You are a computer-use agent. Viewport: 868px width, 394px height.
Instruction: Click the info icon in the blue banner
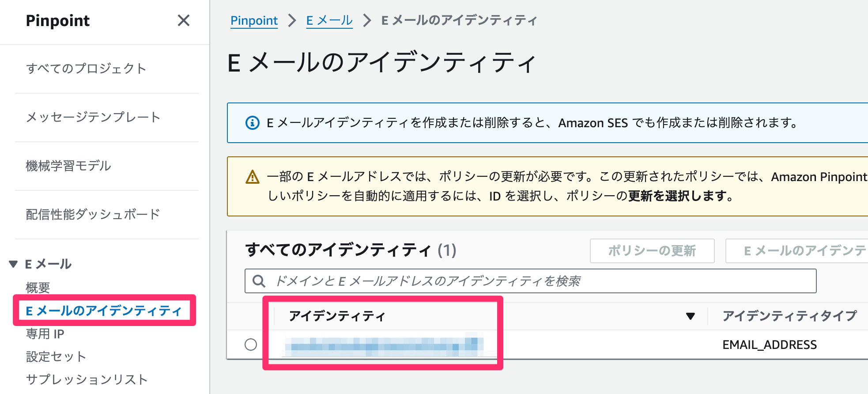click(252, 123)
